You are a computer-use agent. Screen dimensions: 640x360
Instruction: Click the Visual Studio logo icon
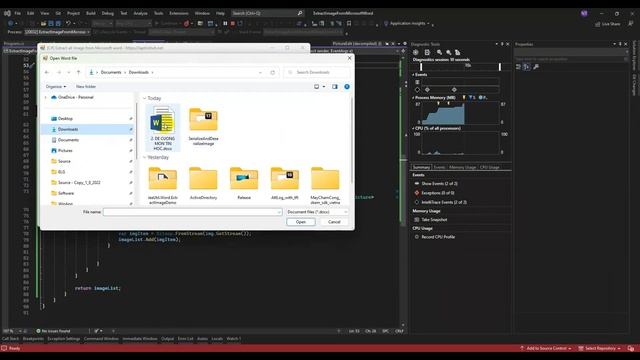point(7,13)
